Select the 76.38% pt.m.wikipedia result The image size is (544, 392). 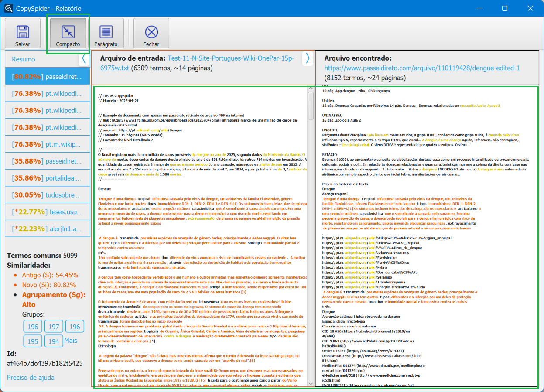point(47,144)
